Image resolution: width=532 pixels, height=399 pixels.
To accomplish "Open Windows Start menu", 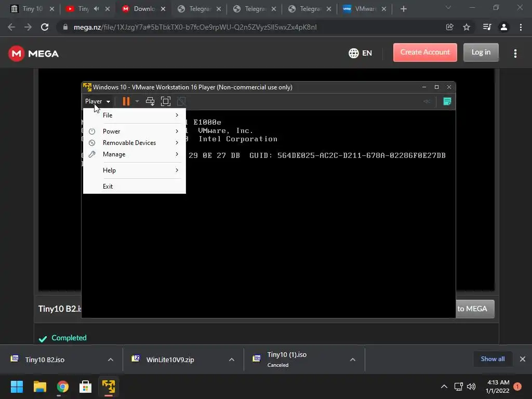I will click(17, 387).
